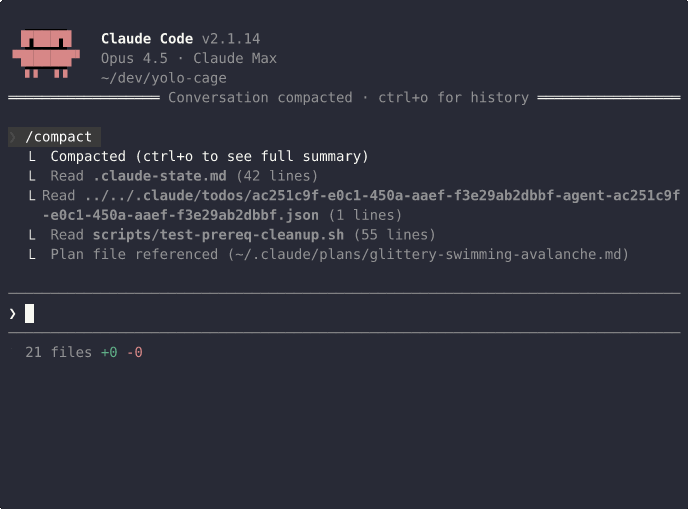Click the ~/dev/yolo-cage directory path
The image size is (688, 509).
(164, 78)
